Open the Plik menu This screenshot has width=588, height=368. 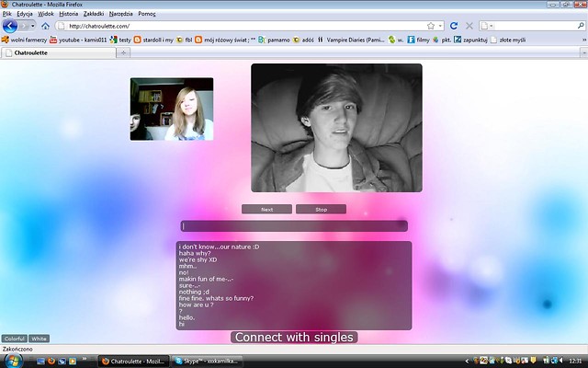tap(6, 14)
